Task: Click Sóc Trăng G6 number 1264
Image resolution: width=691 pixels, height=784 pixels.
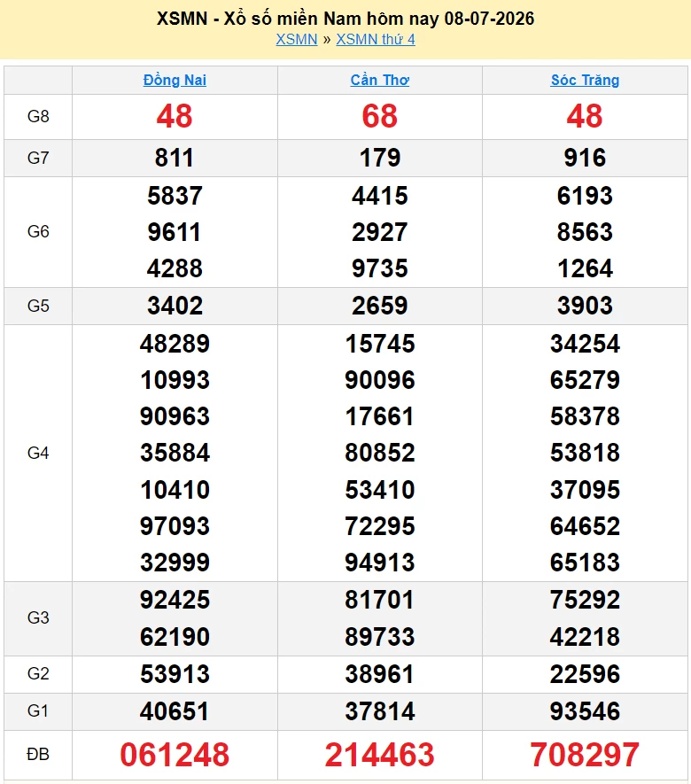Action: tap(585, 268)
